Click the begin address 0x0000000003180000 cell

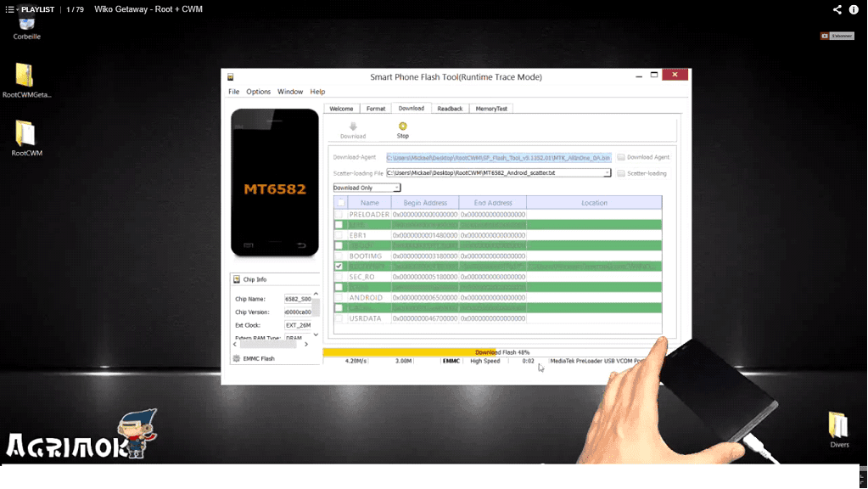point(425,256)
